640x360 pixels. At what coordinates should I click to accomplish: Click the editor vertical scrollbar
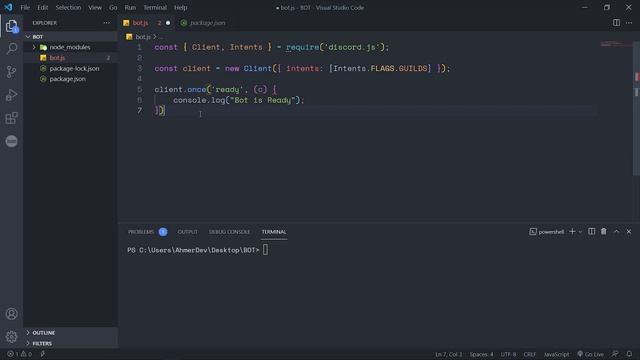coord(636,108)
